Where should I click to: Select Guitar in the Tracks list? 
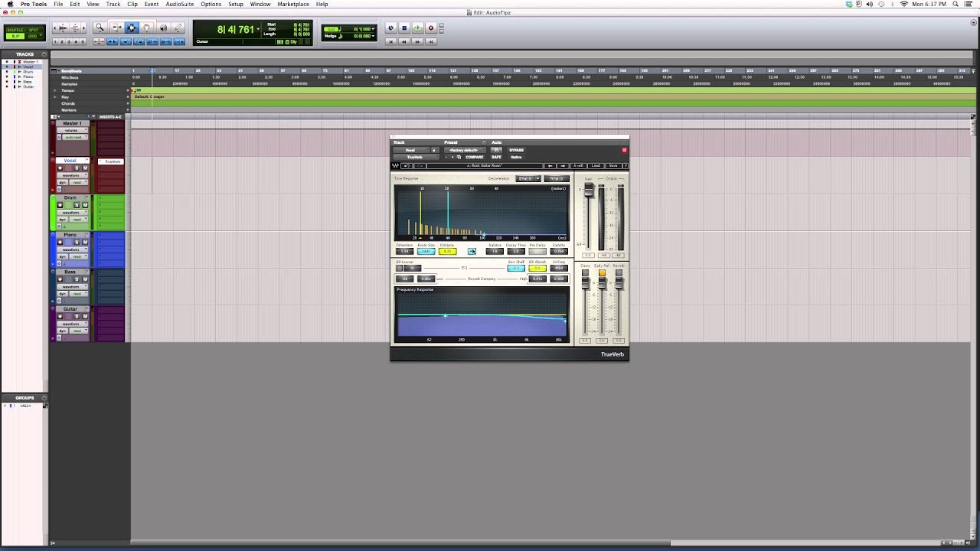coord(28,86)
